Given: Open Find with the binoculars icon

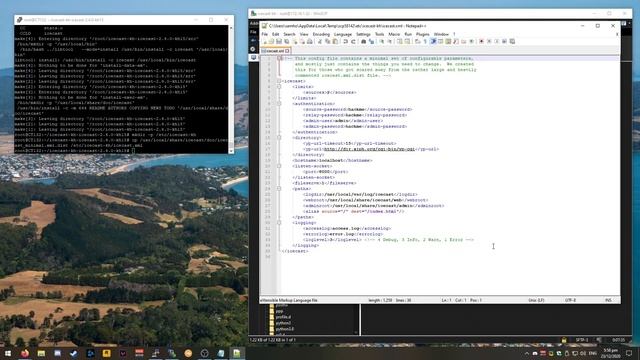Looking at the screenshot, I should [363, 41].
